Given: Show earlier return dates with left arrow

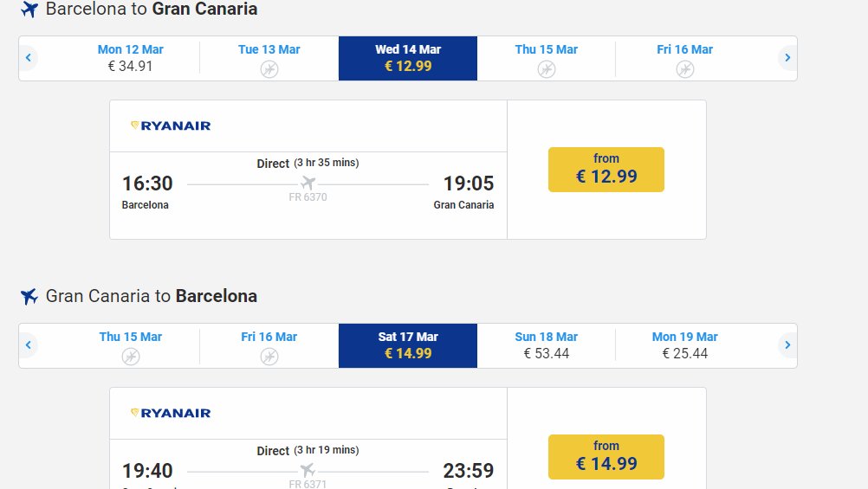Looking at the screenshot, I should pos(29,345).
